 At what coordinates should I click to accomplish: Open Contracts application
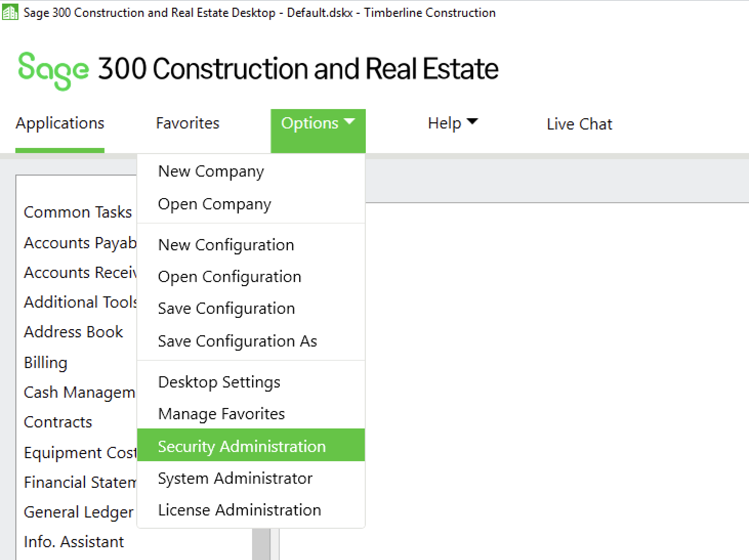58,422
